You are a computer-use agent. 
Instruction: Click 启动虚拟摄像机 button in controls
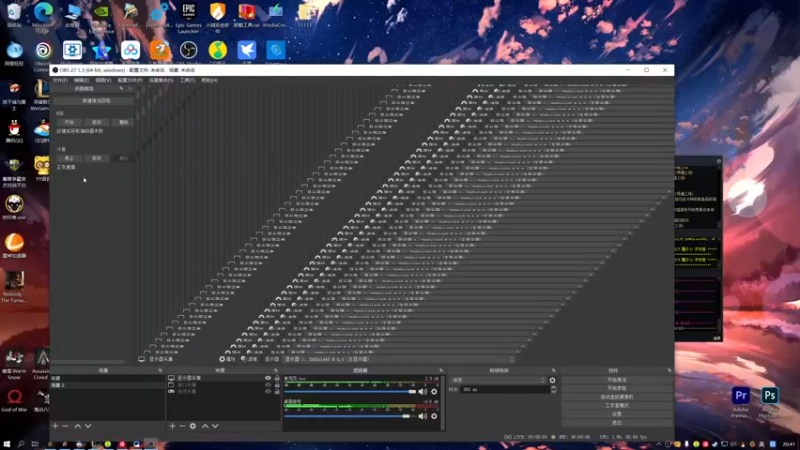click(x=617, y=397)
